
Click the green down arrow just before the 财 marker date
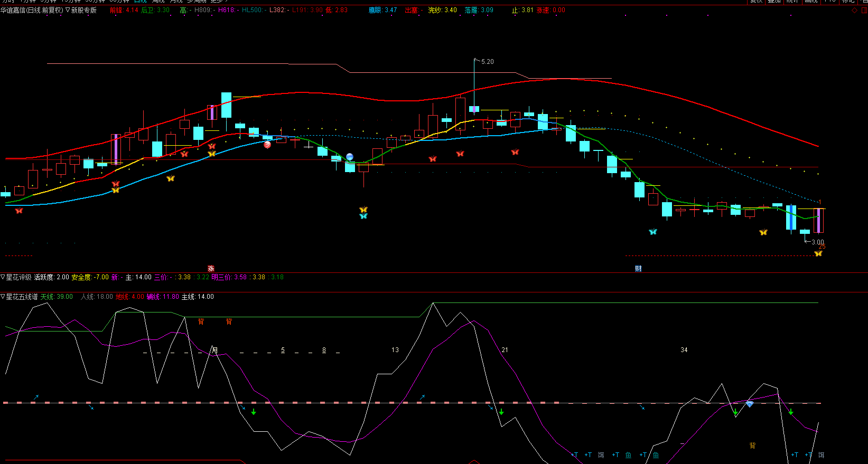[501, 411]
